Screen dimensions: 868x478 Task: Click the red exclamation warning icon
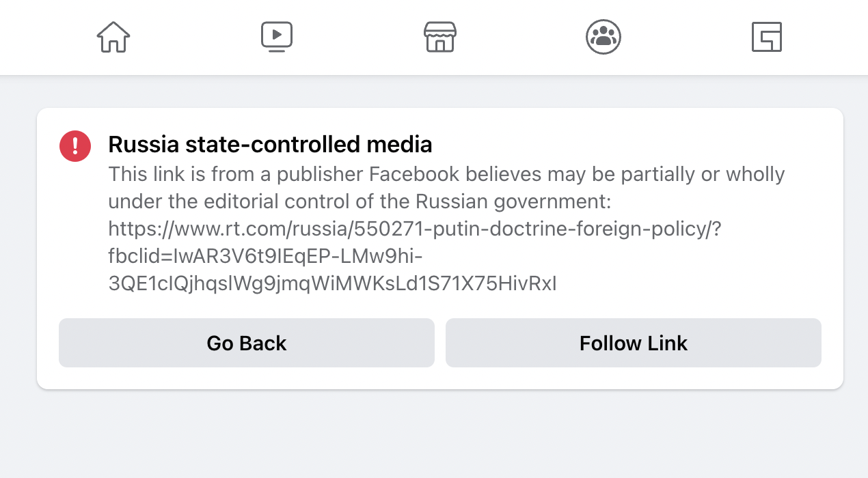coord(75,145)
